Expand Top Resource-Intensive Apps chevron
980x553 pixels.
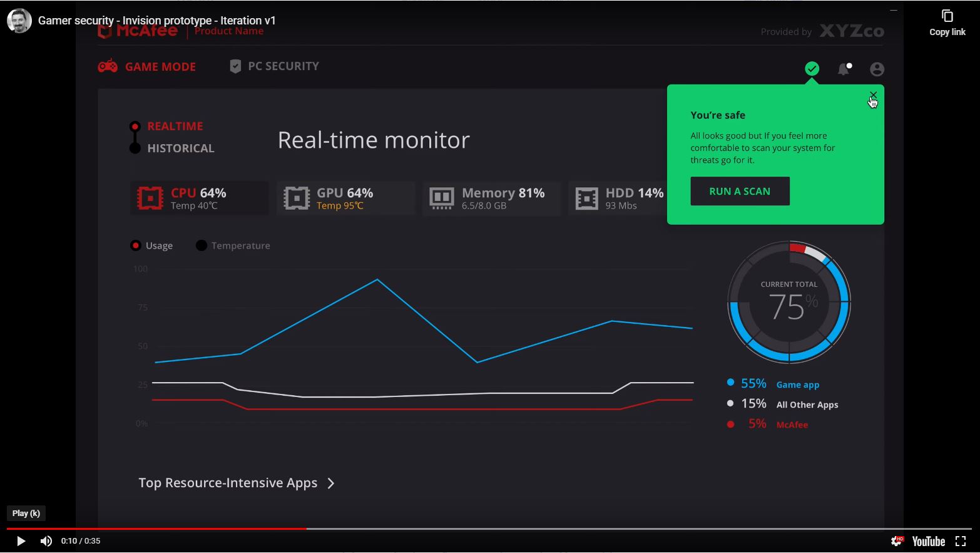(331, 483)
